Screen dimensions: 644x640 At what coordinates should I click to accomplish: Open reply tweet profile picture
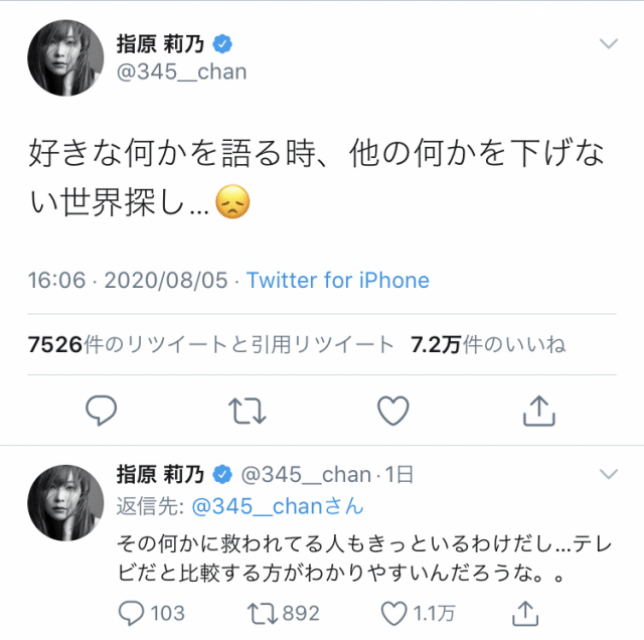coord(66,502)
